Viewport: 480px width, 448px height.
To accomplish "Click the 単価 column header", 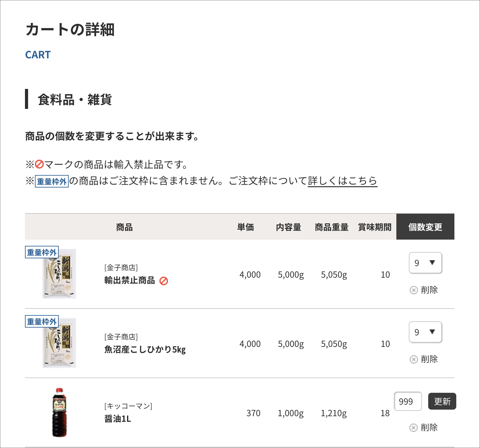I will (x=245, y=227).
